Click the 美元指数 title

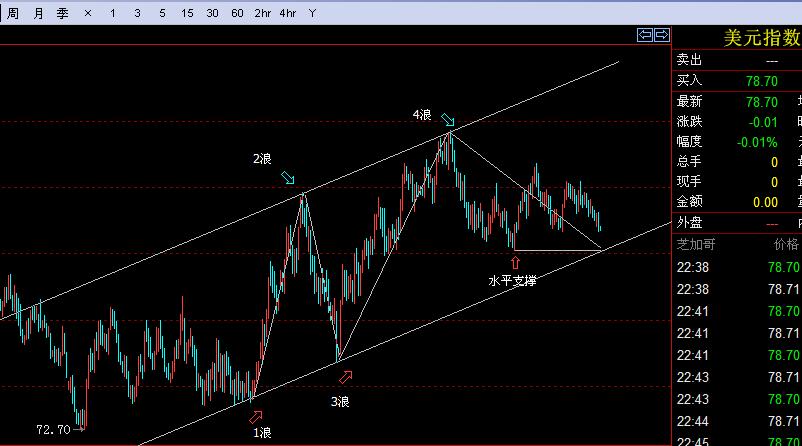click(762, 38)
